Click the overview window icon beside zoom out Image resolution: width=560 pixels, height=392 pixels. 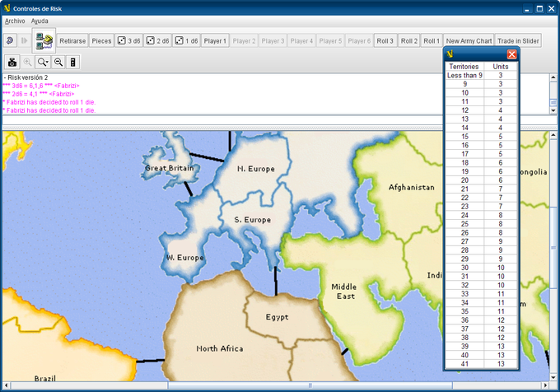72,62
